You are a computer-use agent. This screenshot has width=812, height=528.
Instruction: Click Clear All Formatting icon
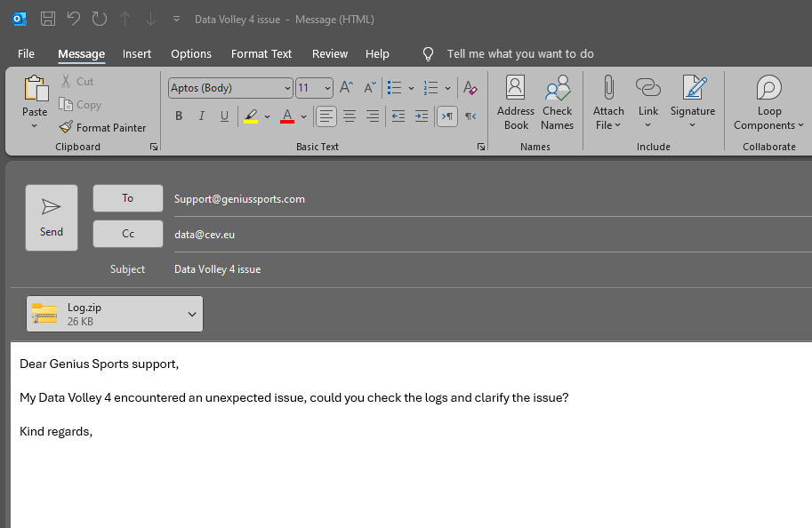click(470, 87)
